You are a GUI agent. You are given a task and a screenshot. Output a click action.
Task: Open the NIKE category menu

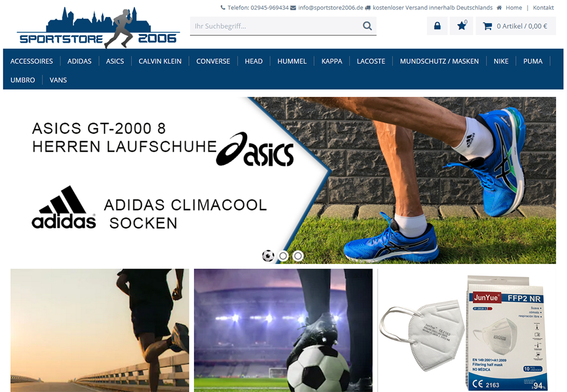(501, 61)
